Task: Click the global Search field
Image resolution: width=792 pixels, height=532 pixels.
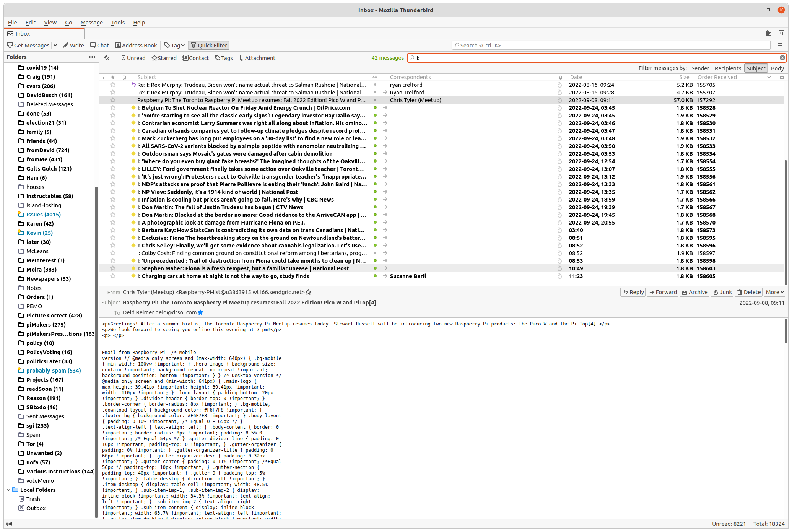Action: tap(611, 45)
